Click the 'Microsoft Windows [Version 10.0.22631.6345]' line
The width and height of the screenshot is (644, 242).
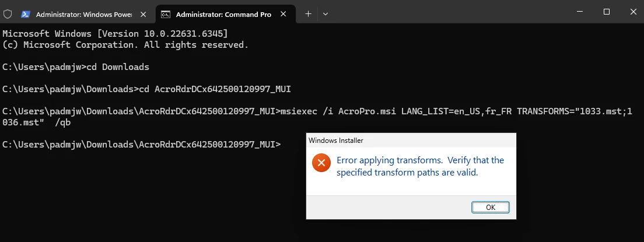(115, 34)
